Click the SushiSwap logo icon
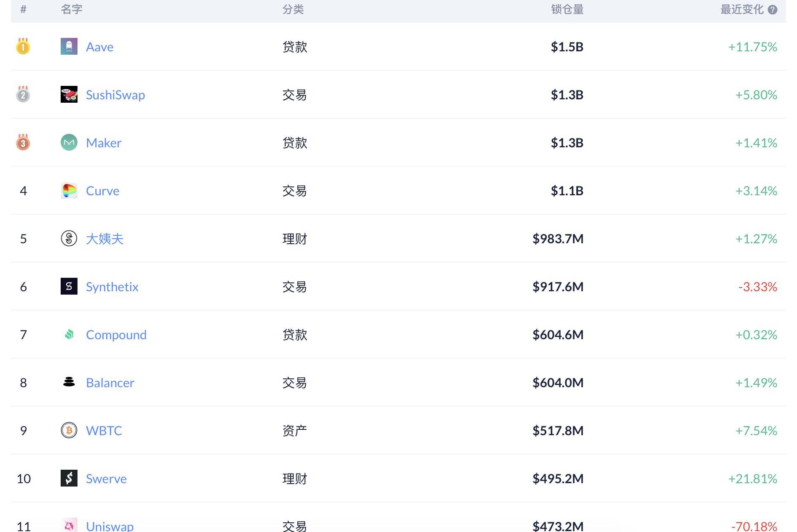Screen dimensions: 797x532 click(x=69, y=95)
